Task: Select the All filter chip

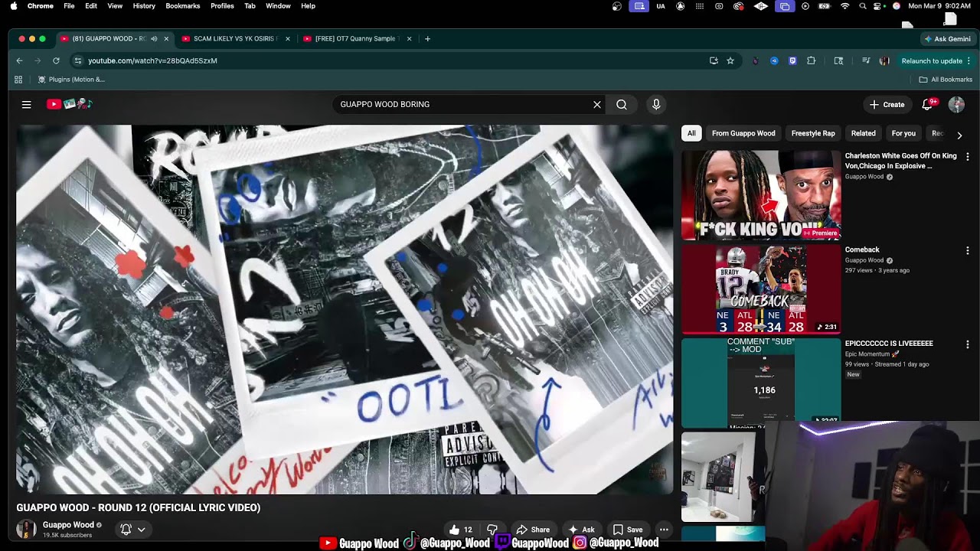Action: click(691, 133)
